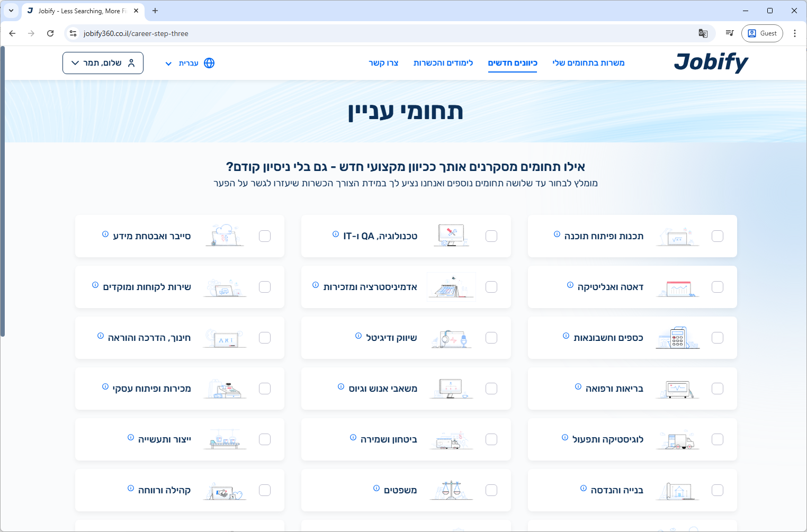The width and height of the screenshot is (807, 532).
Task: Click the info icon beside תכנות ופיתוח תוכנה
Action: click(x=557, y=234)
